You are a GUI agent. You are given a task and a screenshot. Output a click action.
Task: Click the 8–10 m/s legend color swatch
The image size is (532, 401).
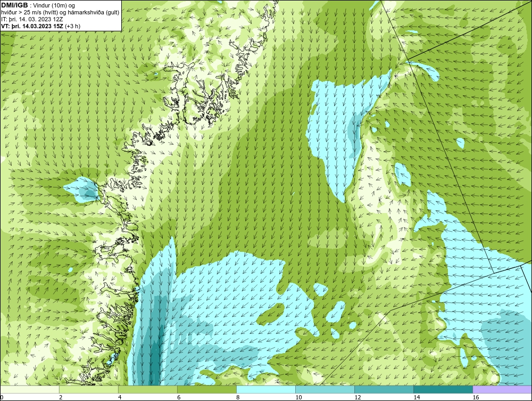(x=266, y=389)
